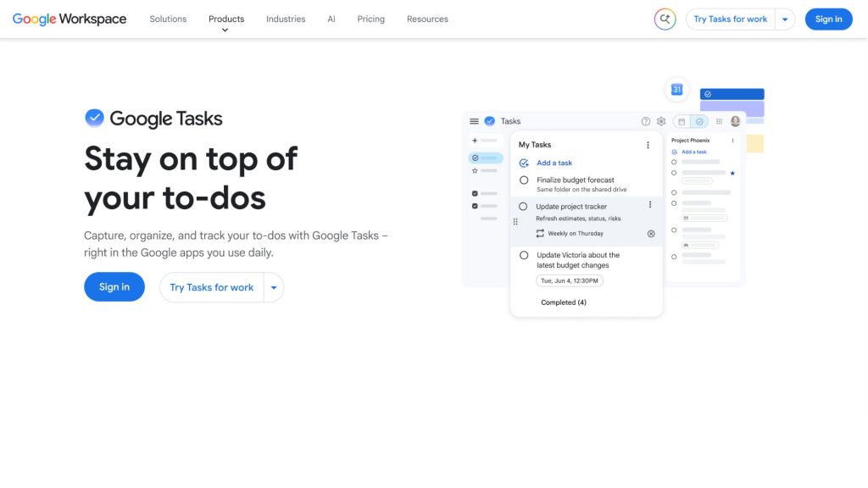Open the Products menu
Image resolution: width=868 pixels, height=488 pixels.
tap(225, 19)
